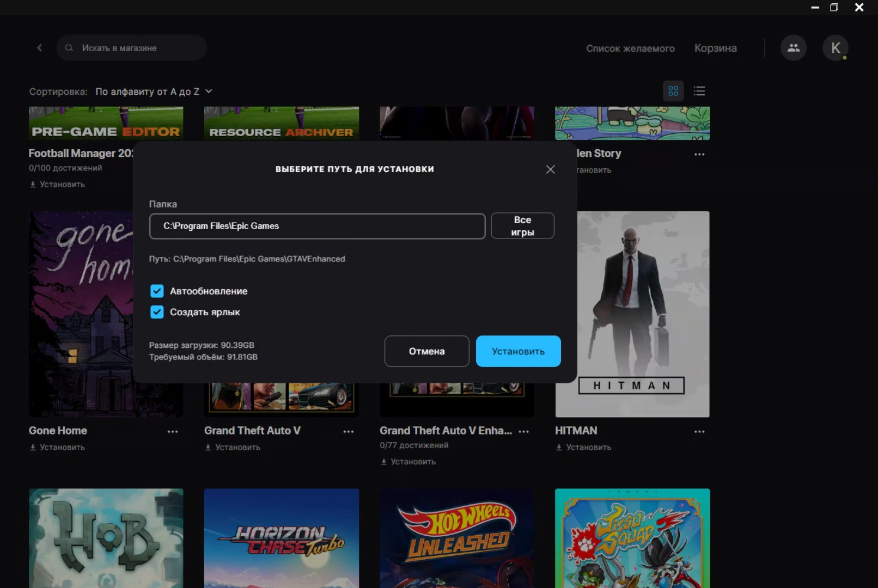
Task: Open more options for Garden Story
Action: tap(699, 155)
